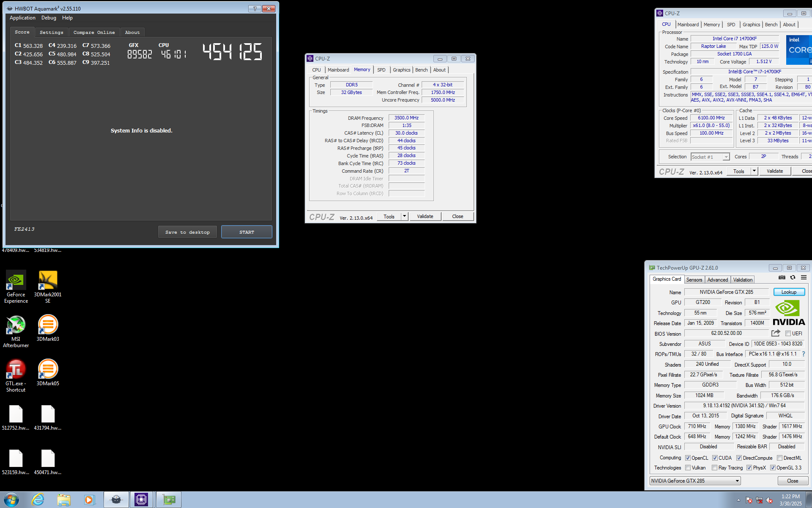The image size is (812, 508).
Task: Switch to CPU-Z taskbar button
Action: 142,500
